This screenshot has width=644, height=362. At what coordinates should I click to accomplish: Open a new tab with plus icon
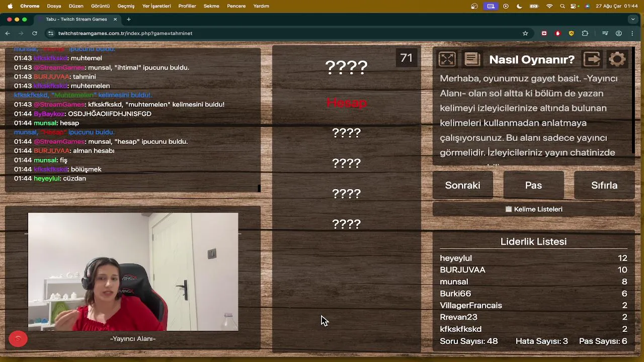(129, 19)
